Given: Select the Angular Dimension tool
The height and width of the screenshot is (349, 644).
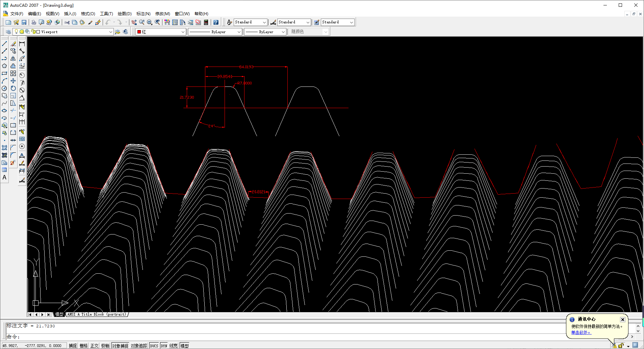Looking at the screenshot, I should 22,98.
